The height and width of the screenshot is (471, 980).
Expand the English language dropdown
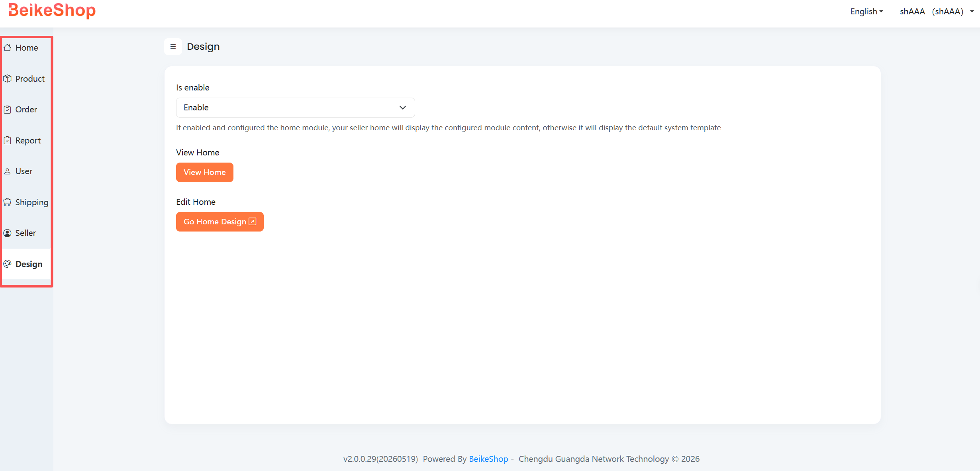867,12
